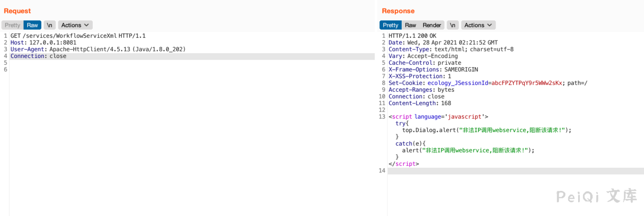Click the User-Agent header line
The width and height of the screenshot is (644, 216).
(98, 49)
